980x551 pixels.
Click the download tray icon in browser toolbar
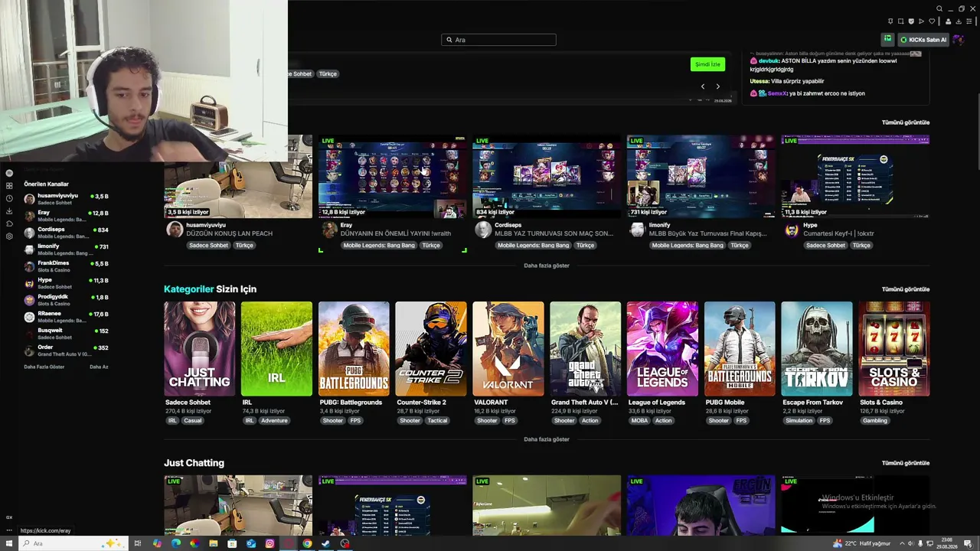pos(959,21)
